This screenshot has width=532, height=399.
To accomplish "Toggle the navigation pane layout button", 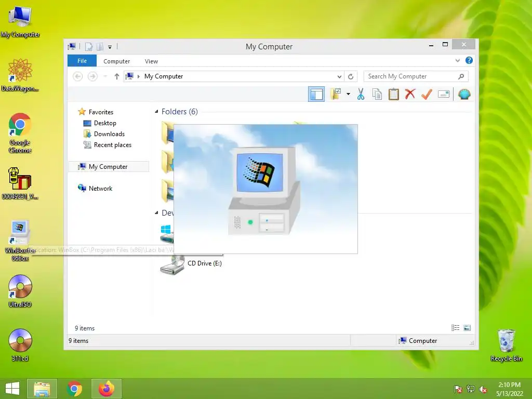I will 316,95.
